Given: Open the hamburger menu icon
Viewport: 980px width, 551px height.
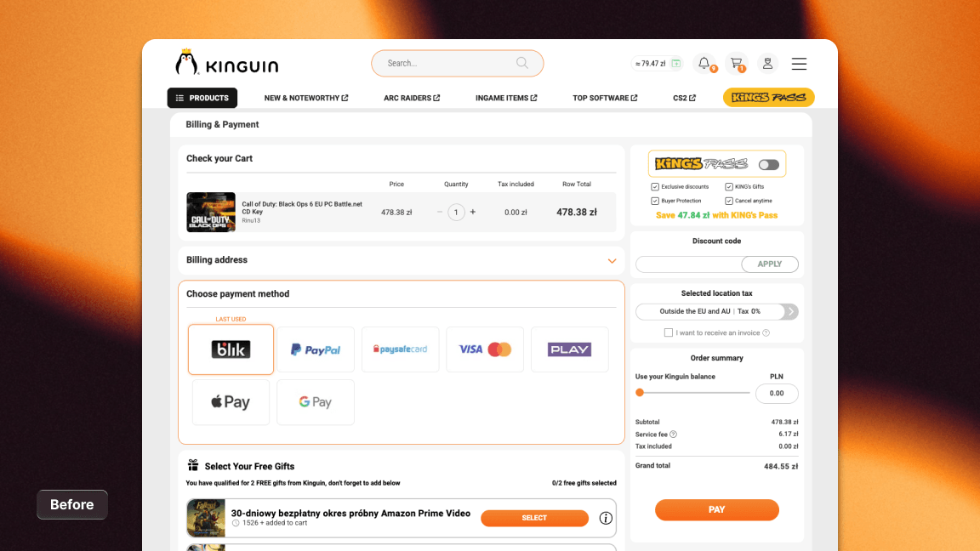Looking at the screenshot, I should coord(799,64).
